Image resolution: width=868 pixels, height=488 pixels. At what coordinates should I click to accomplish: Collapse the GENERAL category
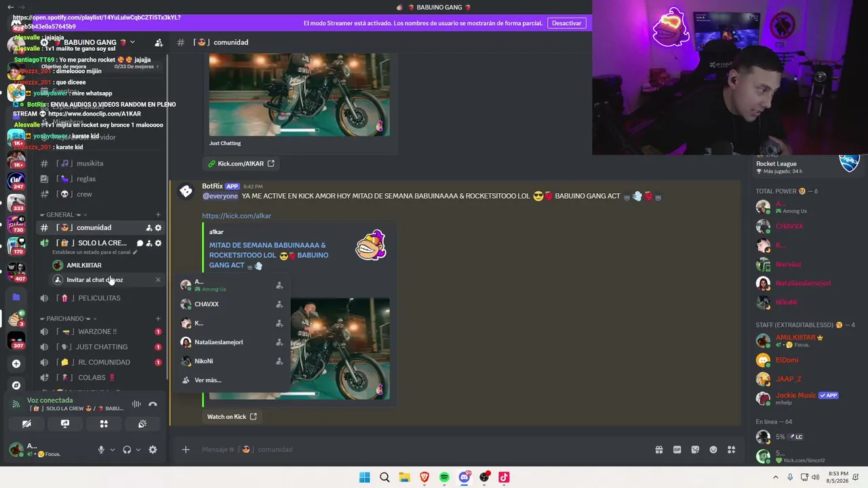[x=64, y=215]
